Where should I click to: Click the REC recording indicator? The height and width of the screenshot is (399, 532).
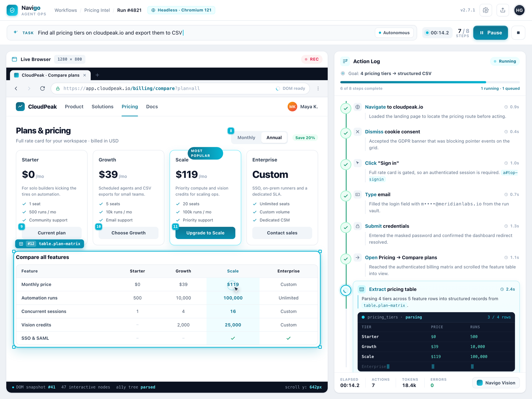tap(312, 59)
